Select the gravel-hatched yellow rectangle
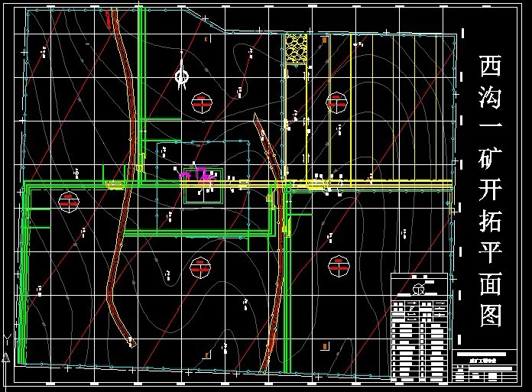 (296, 48)
